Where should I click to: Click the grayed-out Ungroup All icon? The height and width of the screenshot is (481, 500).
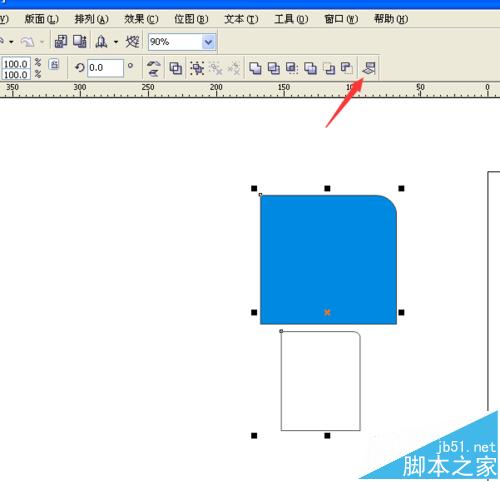(234, 68)
